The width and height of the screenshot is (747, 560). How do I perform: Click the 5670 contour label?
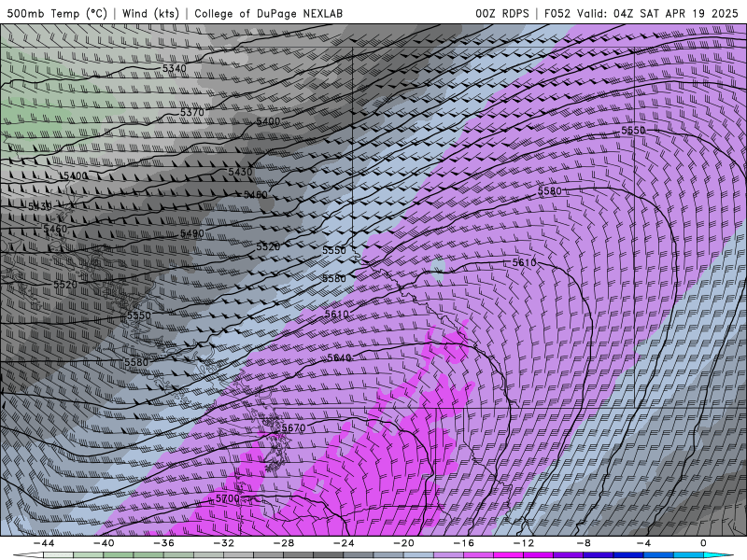coord(293,427)
